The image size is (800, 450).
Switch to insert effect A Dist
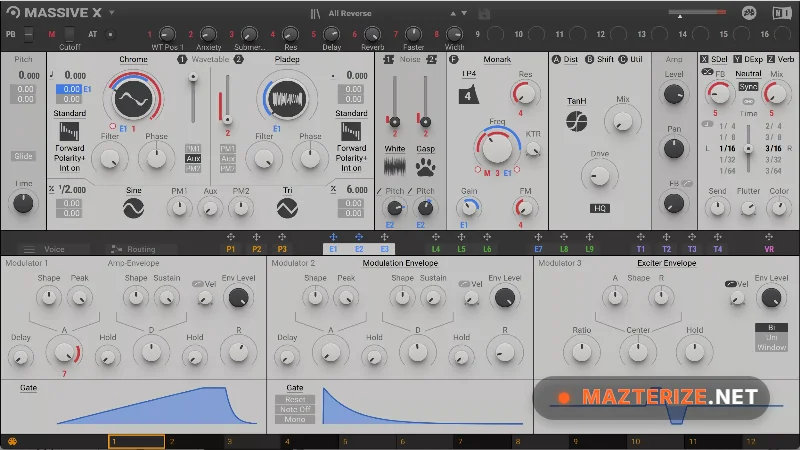[565, 59]
